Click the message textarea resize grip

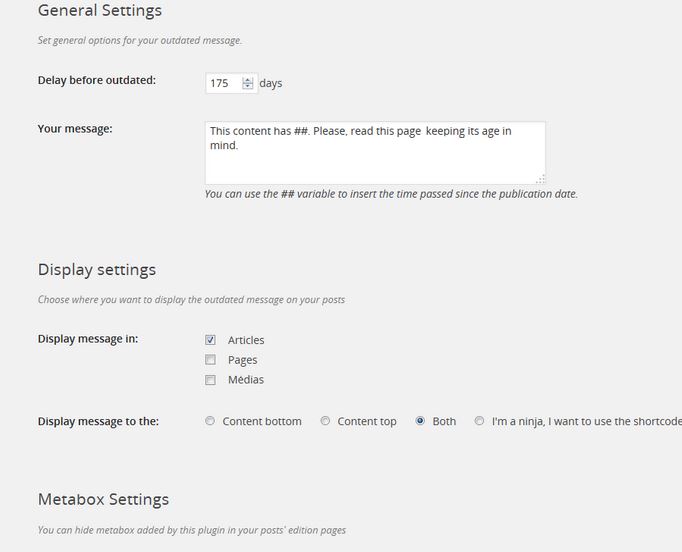click(541, 180)
